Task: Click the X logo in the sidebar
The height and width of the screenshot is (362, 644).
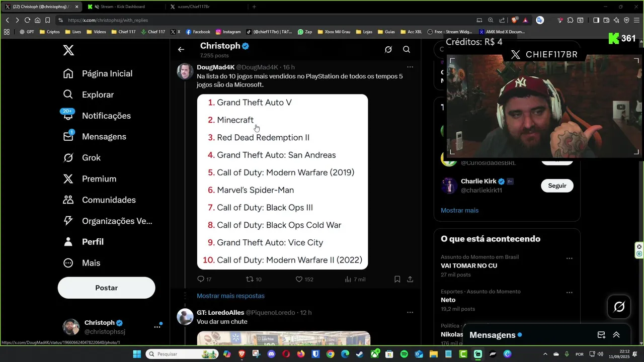Action: (x=68, y=50)
